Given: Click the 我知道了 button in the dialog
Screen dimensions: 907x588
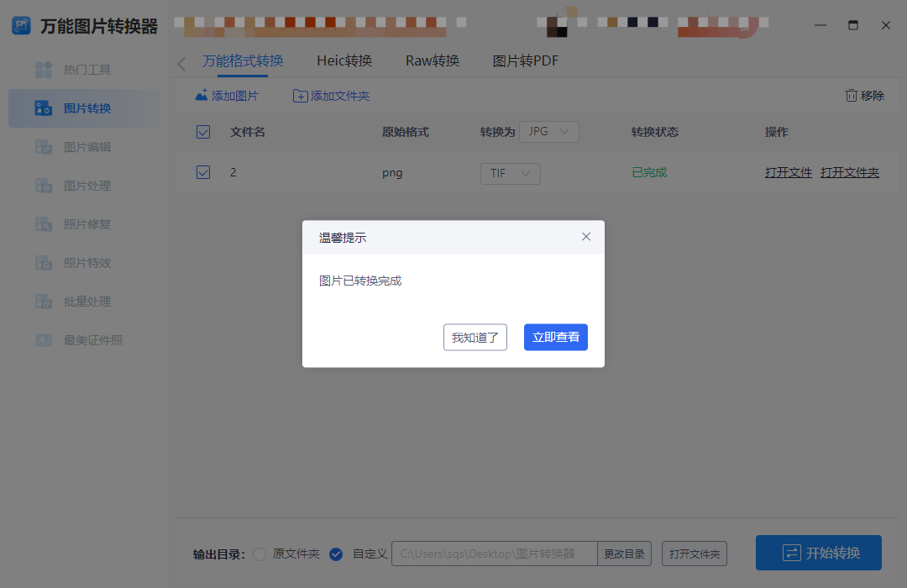Looking at the screenshot, I should (x=474, y=338).
